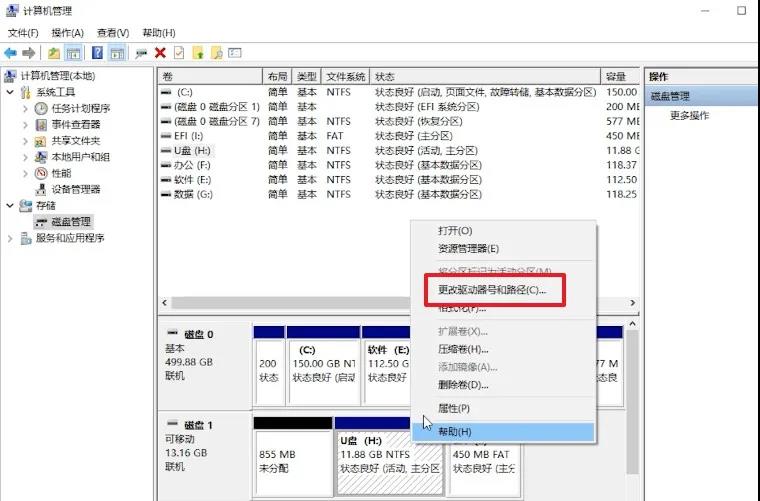Click the last toolbar list-view settings icon
The image size is (760, 501).
coord(235,52)
